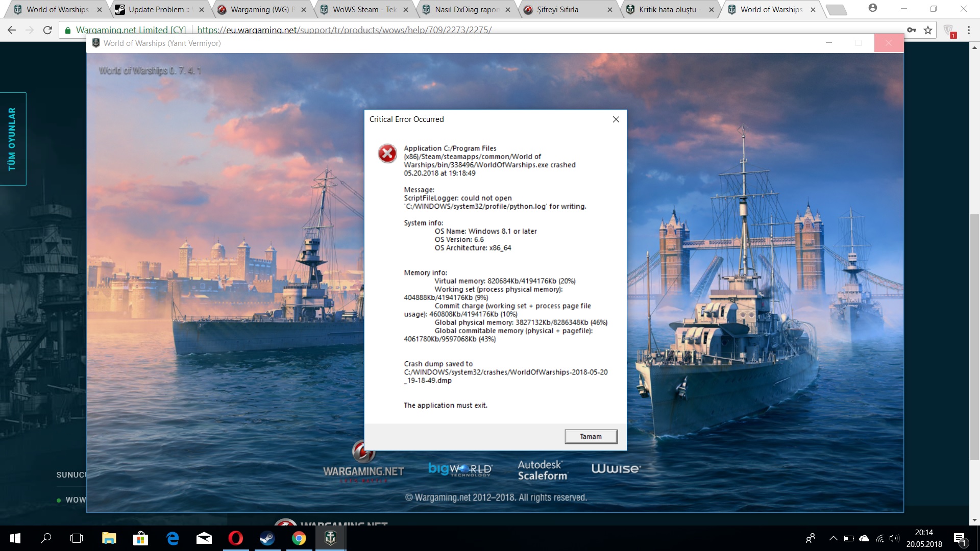The height and width of the screenshot is (551, 980).
Task: Open the volume control in tray
Action: tap(894, 538)
